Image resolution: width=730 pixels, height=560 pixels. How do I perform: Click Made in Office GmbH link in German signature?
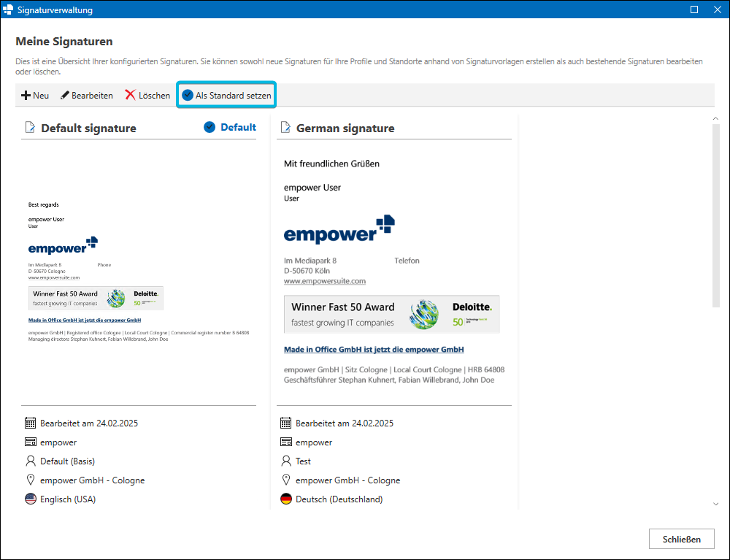pos(374,349)
